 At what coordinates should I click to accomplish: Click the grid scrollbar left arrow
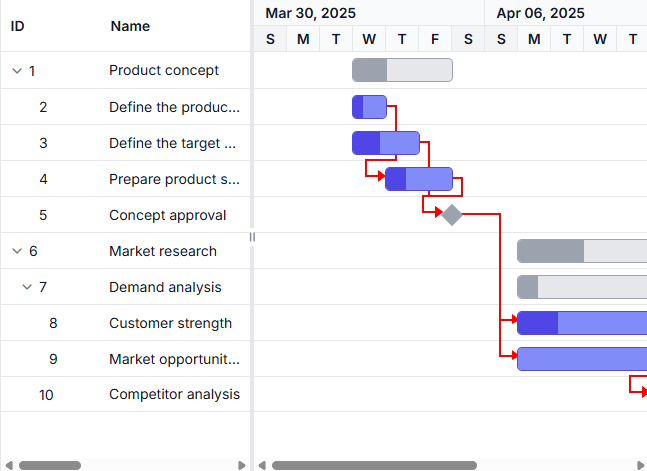(x=8, y=465)
